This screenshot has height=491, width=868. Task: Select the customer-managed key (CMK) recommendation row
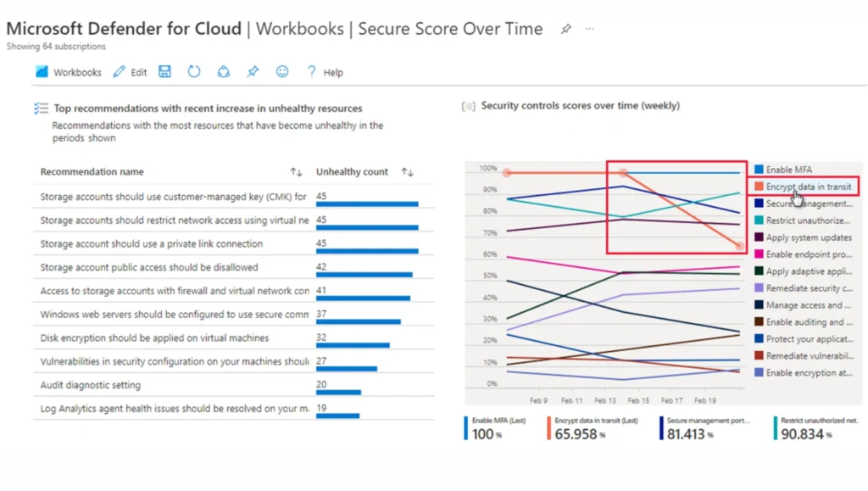(x=234, y=197)
